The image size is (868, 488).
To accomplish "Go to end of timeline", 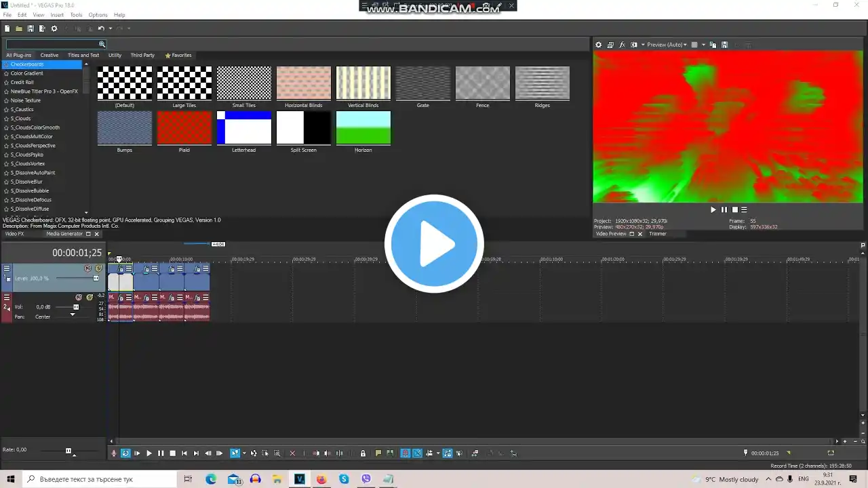I will point(196,453).
